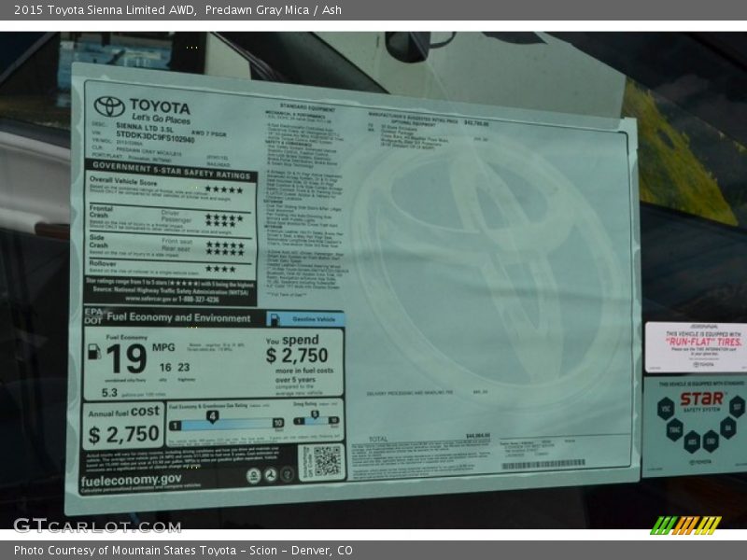Click the 'Side Crash' label
This screenshot has width=747, height=560.
[98, 241]
